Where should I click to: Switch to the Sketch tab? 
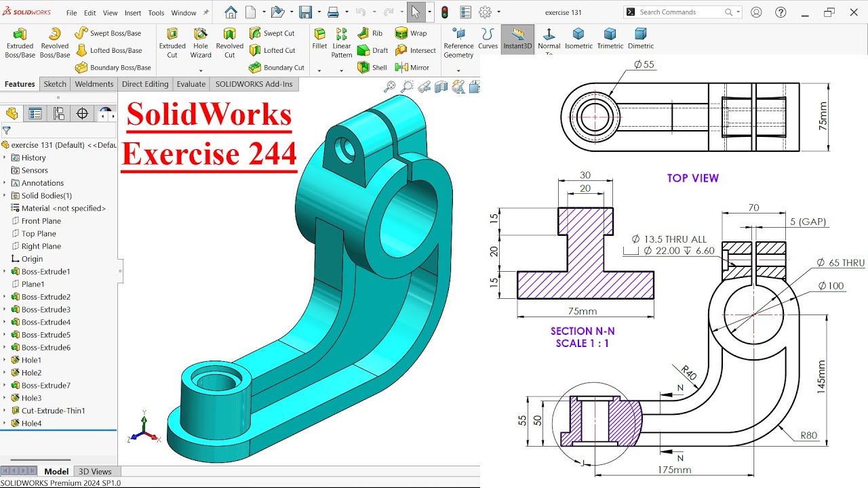coord(55,84)
